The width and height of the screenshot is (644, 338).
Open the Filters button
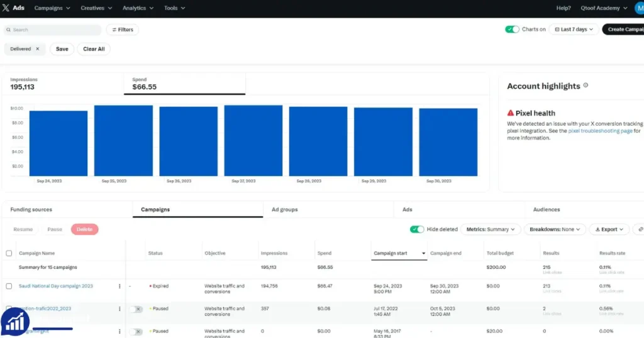123,30
